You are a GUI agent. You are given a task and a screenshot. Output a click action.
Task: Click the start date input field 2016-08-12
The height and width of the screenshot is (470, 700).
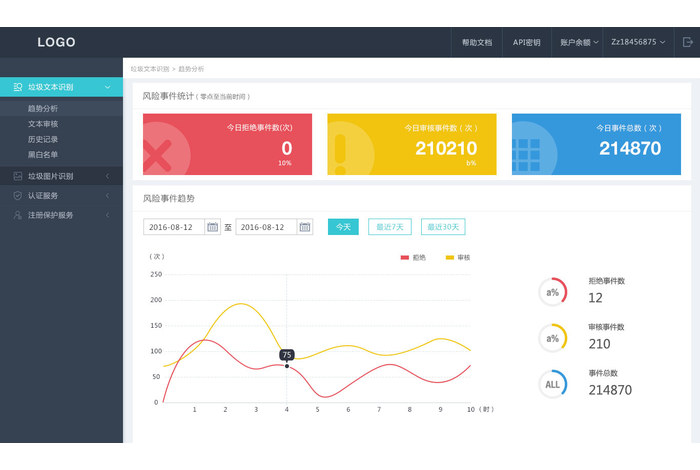click(173, 227)
